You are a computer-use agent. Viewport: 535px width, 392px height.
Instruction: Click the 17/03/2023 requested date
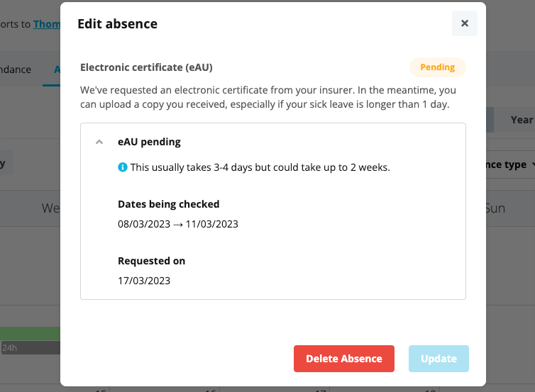(144, 281)
